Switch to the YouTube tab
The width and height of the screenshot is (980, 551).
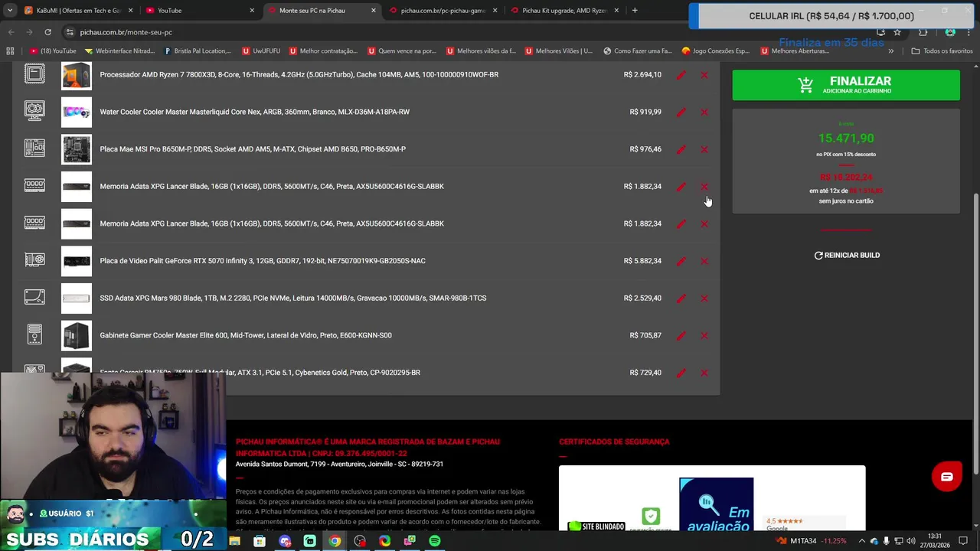[x=200, y=11]
